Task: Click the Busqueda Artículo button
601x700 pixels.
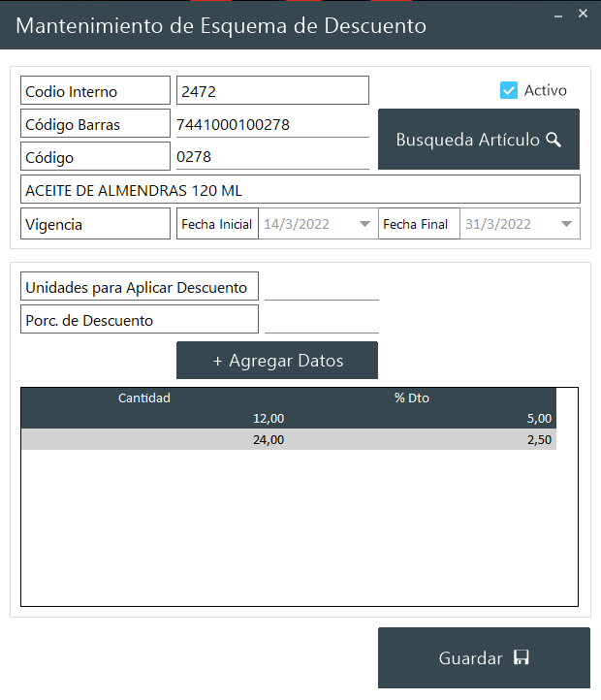Action: point(478,140)
